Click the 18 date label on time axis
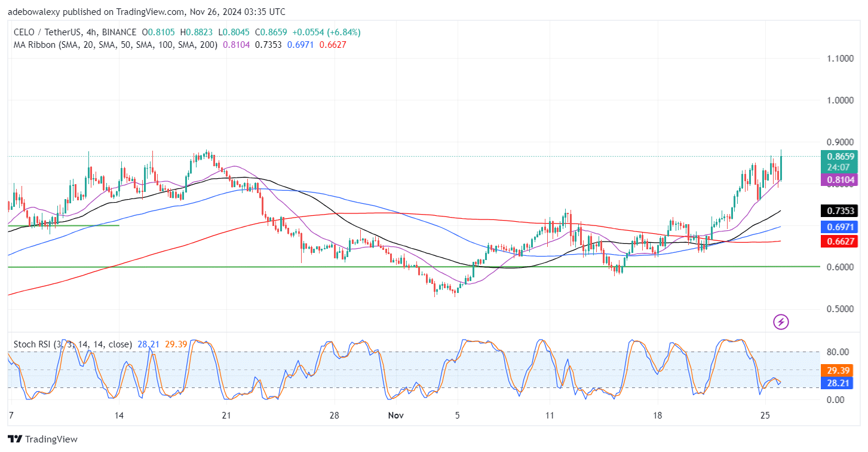The width and height of the screenshot is (868, 452). tap(657, 415)
